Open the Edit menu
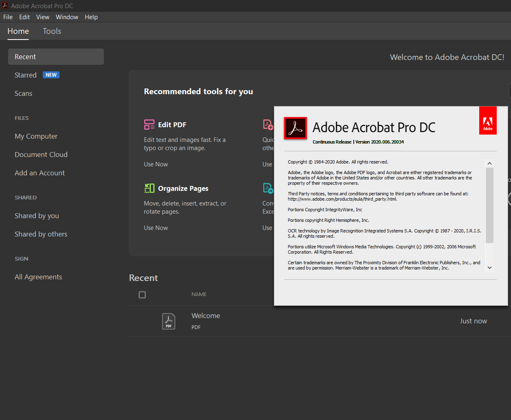This screenshot has width=511, height=420. tap(24, 17)
